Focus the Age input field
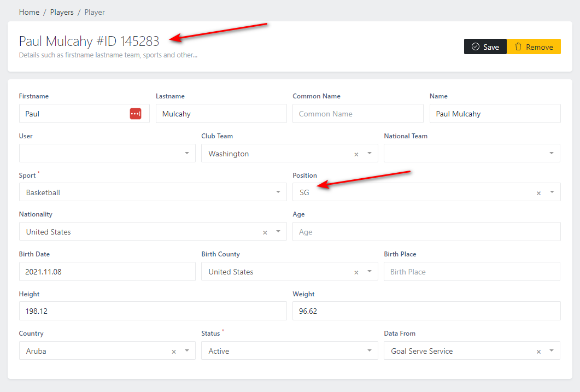Screen dimensions: 580x392 (x=426, y=231)
